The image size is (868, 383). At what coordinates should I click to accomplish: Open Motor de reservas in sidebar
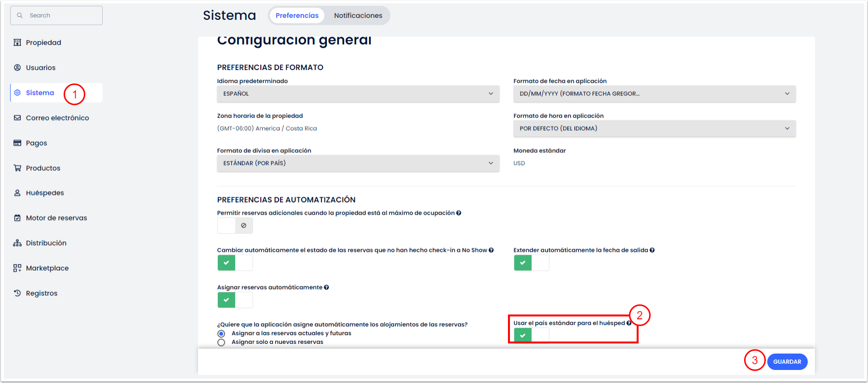pyautogui.click(x=56, y=218)
